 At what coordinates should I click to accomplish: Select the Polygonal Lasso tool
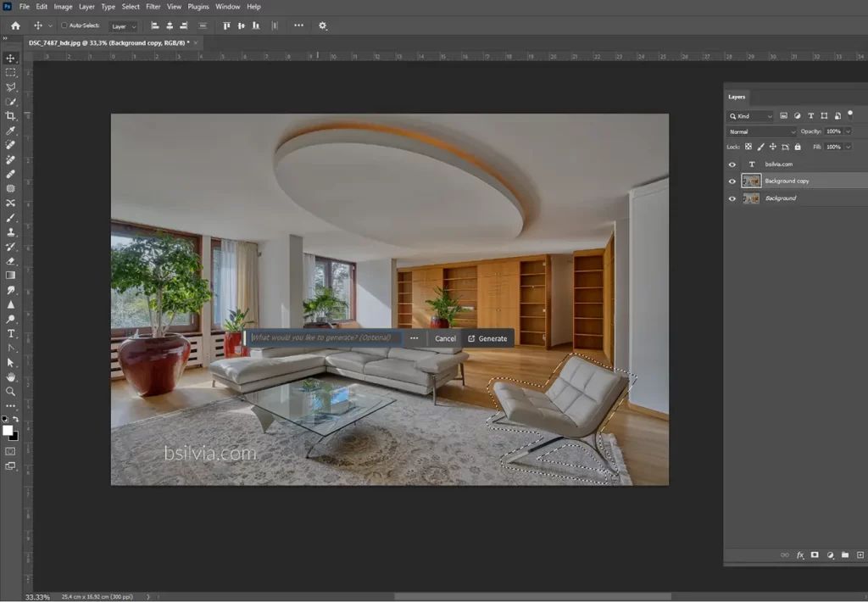[10, 87]
